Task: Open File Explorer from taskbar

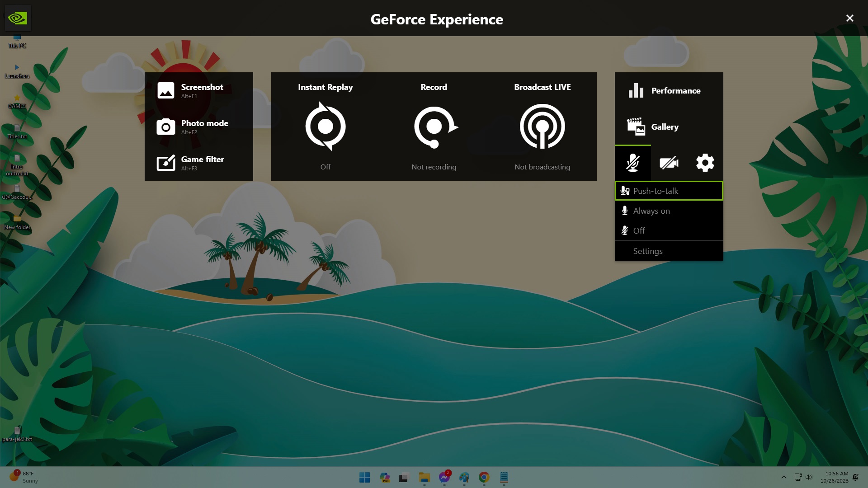Action: click(424, 477)
